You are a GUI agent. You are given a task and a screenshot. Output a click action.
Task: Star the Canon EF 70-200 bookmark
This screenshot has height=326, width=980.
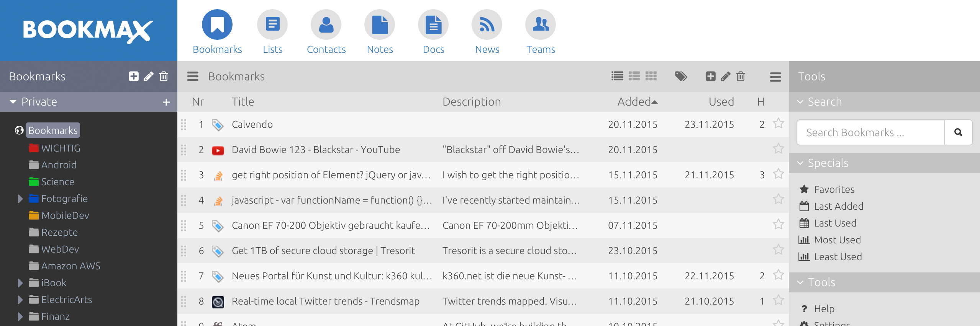[x=778, y=225]
